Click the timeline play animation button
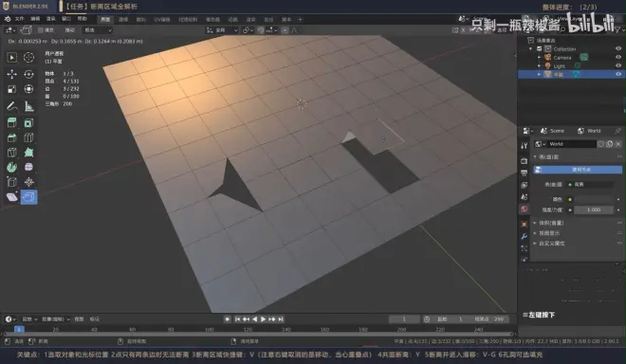Image resolution: width=626 pixels, height=364 pixels. [263, 319]
